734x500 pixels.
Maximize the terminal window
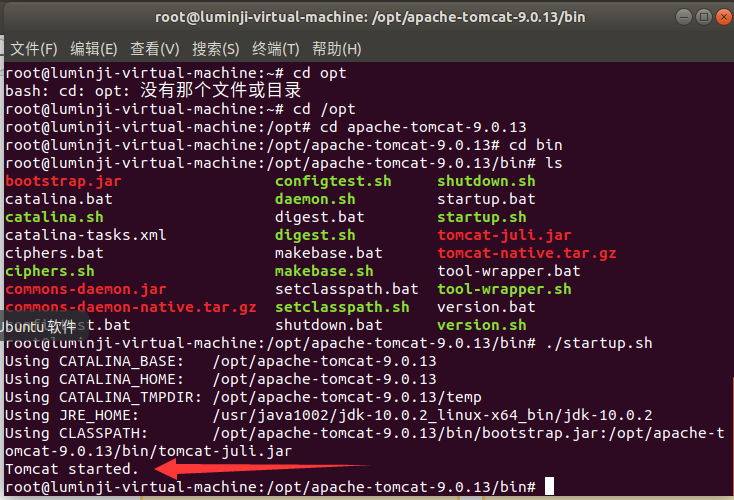click(x=704, y=17)
